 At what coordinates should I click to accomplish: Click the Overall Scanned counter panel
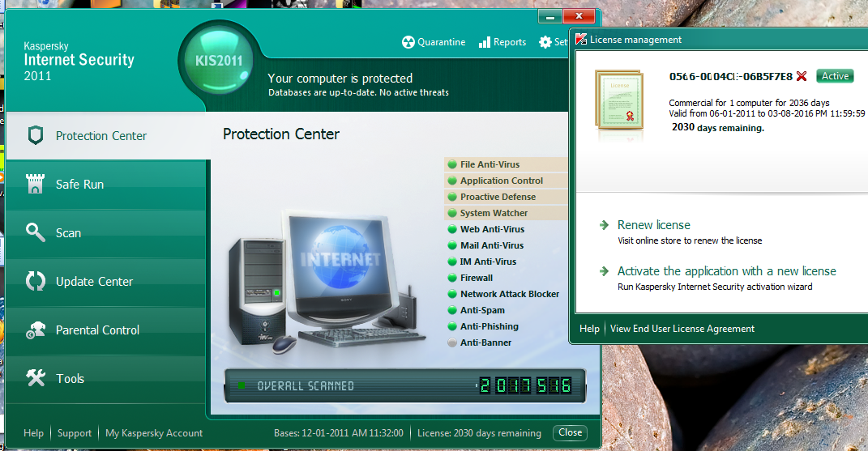404,385
